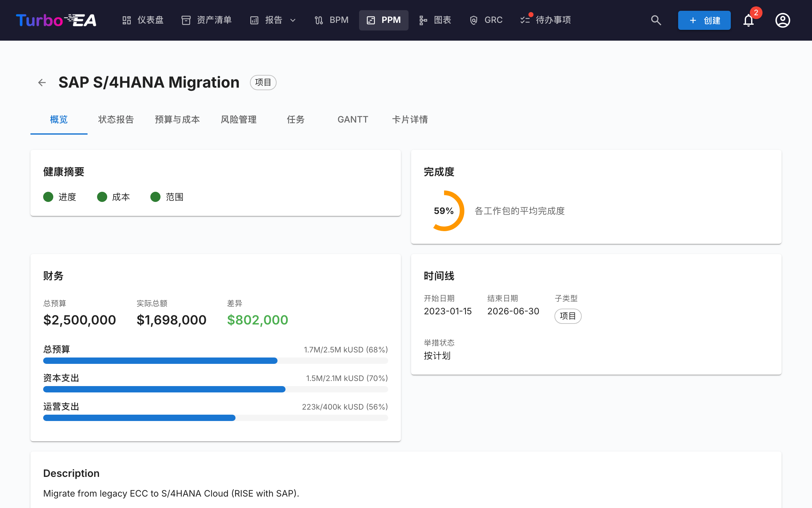
Task: Click the 运营支出 progress bar
Action: [x=215, y=418]
